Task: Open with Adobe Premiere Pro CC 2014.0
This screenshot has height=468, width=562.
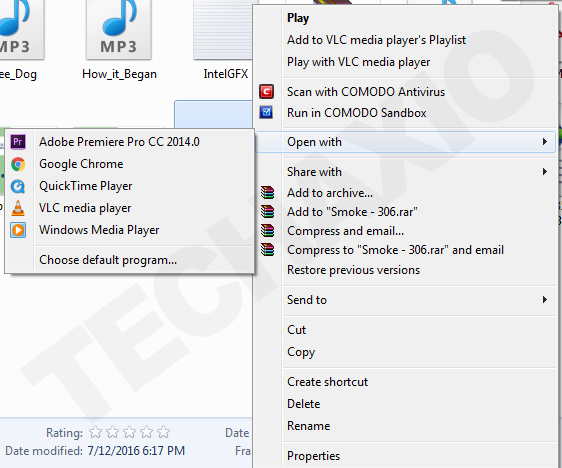Action: pos(130,142)
